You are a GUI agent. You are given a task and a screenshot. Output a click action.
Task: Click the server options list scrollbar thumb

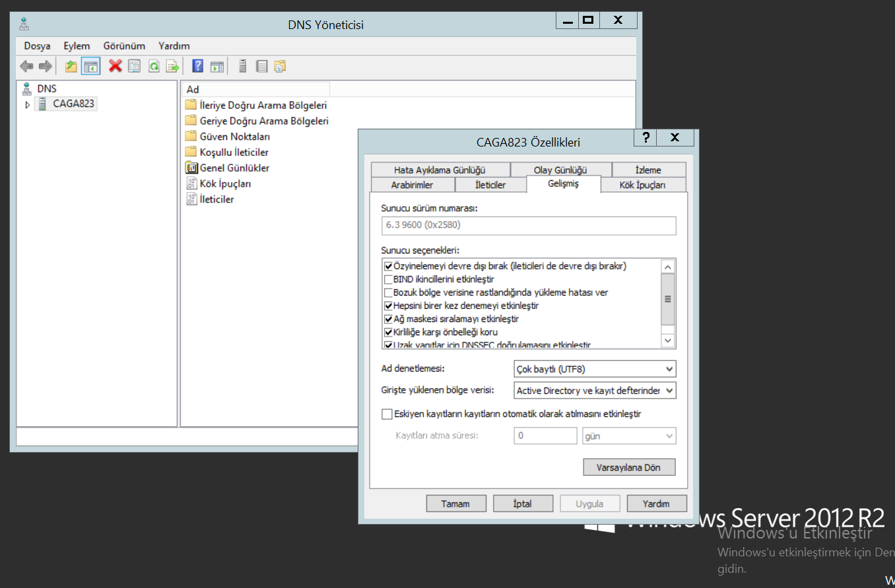pyautogui.click(x=668, y=300)
